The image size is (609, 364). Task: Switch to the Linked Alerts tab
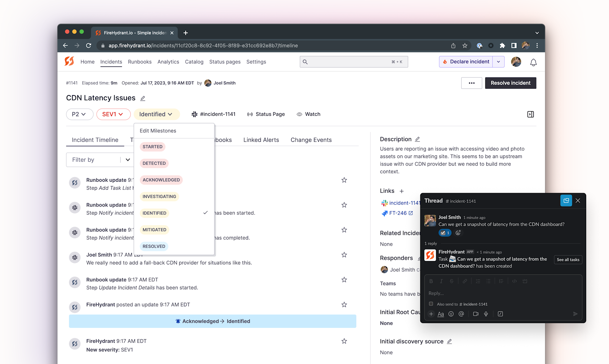pos(261,140)
